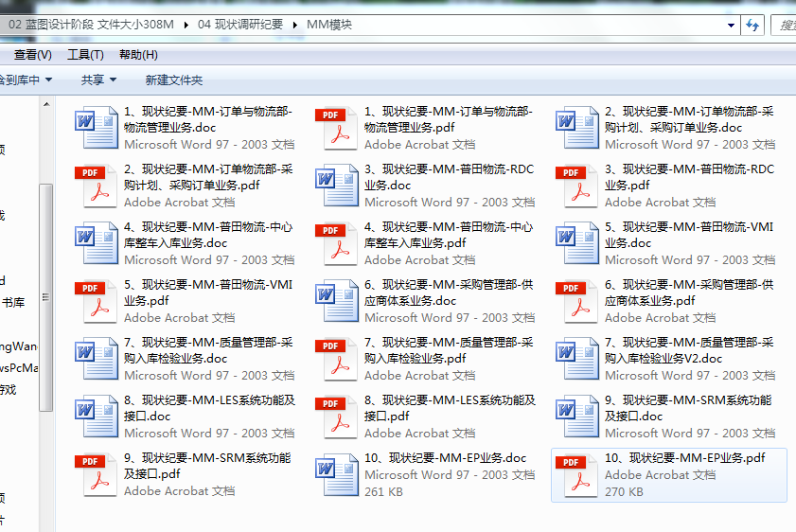This screenshot has height=532, width=796.
Task: Click the refresh icon in address bar
Action: (753, 25)
